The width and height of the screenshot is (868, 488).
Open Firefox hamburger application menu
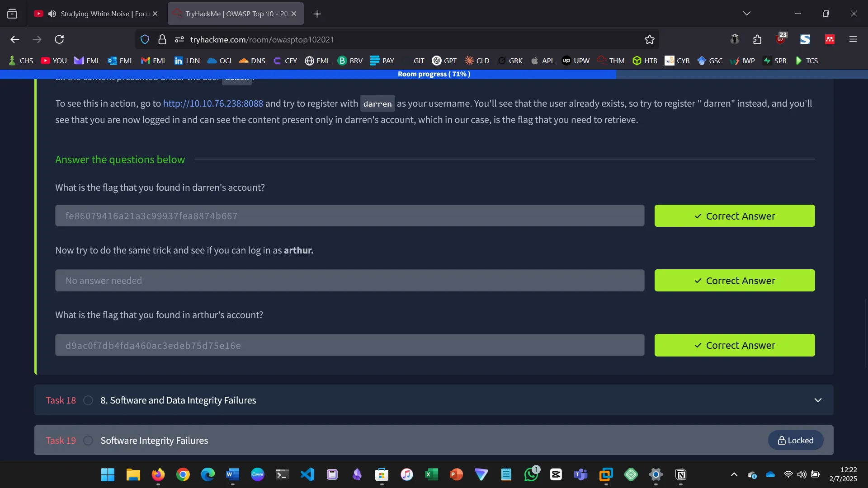[x=853, y=40]
